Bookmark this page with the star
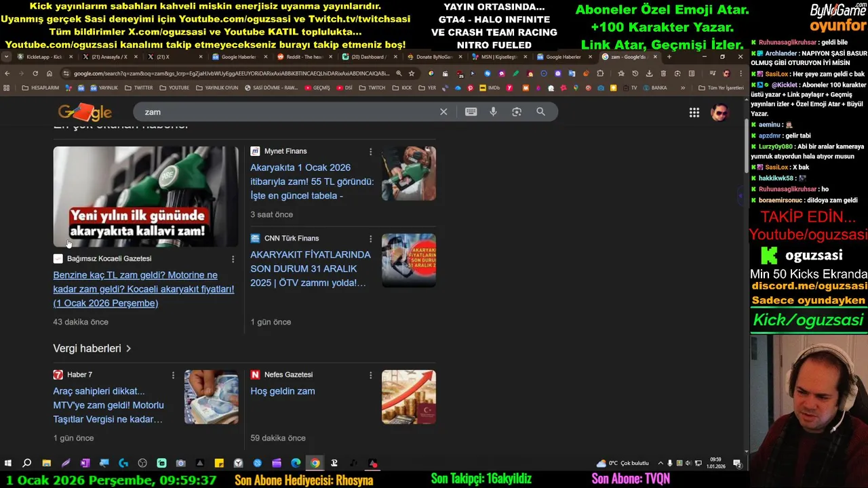The width and height of the screenshot is (868, 488). pos(412,73)
